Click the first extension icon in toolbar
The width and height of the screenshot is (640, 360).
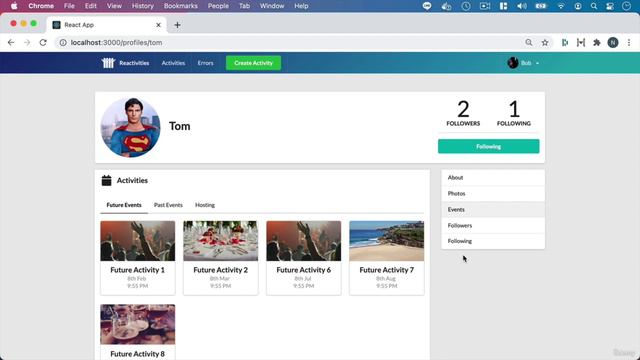tap(565, 42)
